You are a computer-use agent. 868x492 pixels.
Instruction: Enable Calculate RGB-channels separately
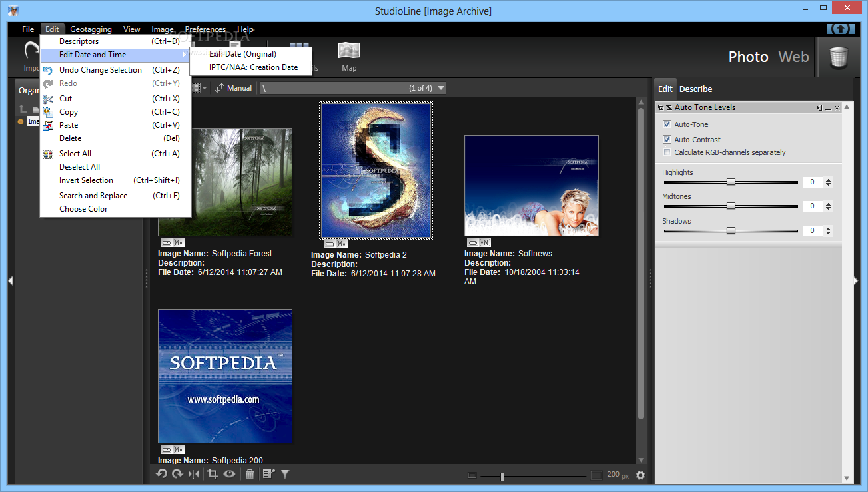click(x=667, y=152)
